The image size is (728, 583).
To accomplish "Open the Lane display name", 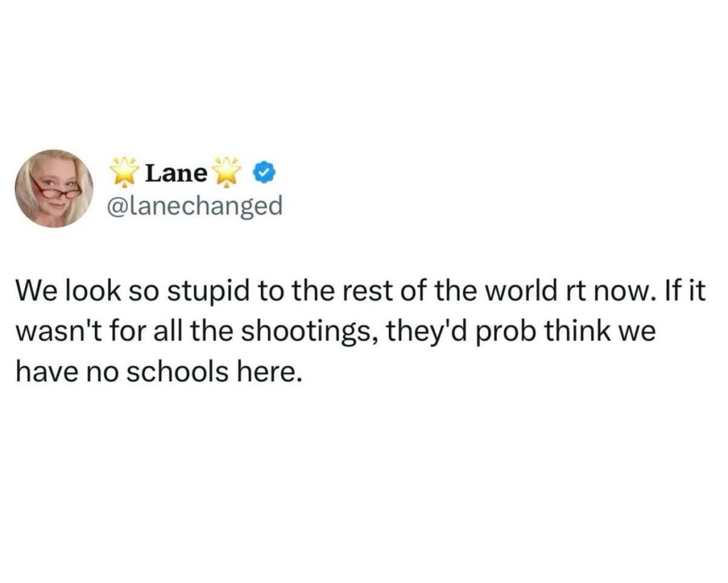I will click(x=176, y=173).
